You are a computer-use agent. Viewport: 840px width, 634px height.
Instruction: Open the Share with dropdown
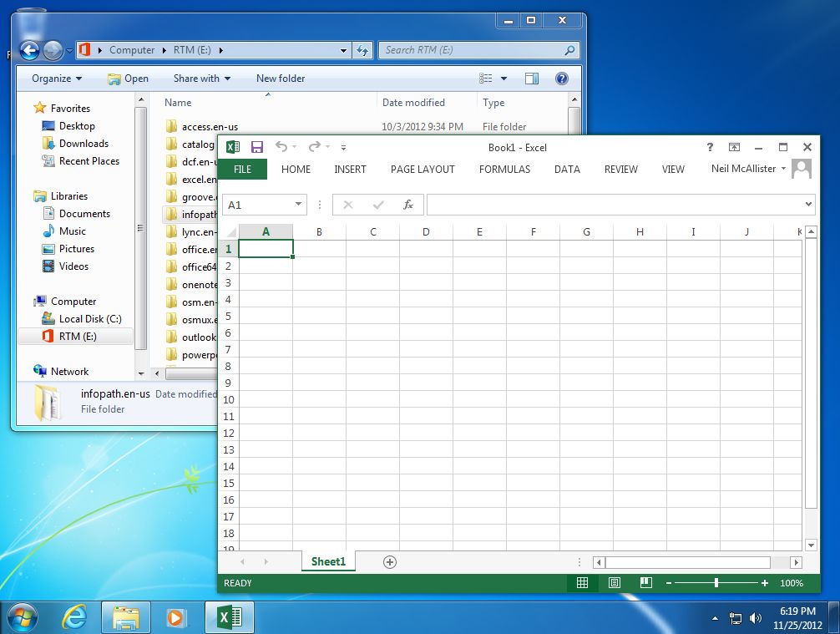point(202,79)
